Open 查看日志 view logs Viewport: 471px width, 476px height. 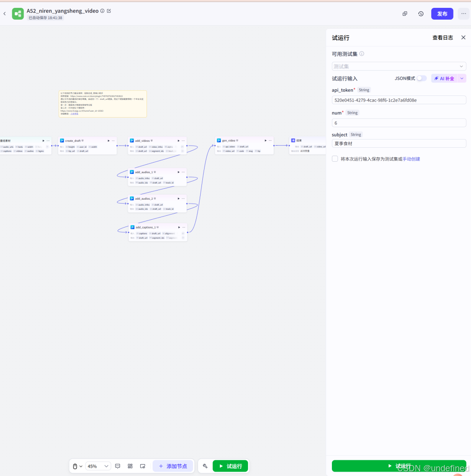tap(443, 37)
